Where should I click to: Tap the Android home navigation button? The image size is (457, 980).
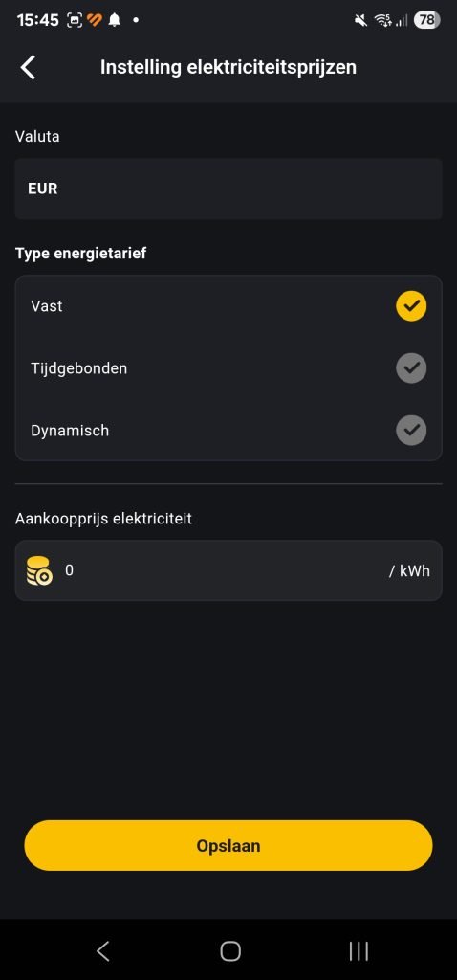[x=230, y=950]
